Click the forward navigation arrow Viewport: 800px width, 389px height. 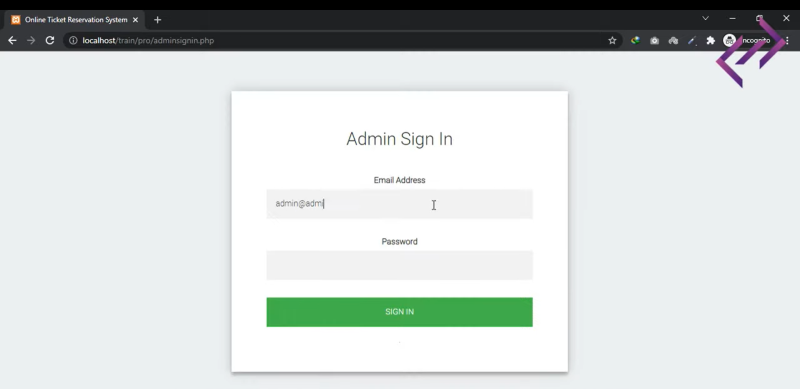(31, 40)
